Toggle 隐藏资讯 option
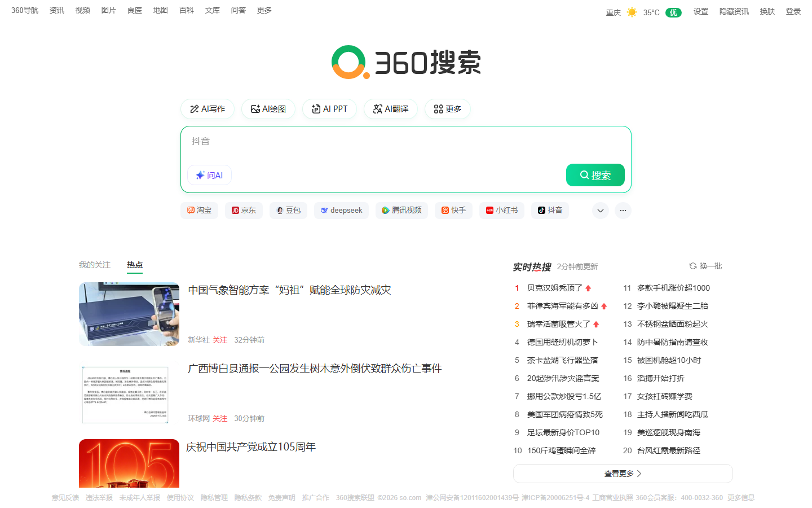Viewport: 812px width, 508px height. (734, 11)
